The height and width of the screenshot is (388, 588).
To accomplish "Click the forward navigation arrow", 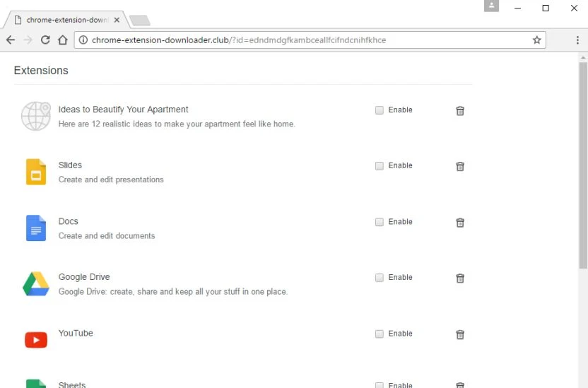I will point(28,40).
